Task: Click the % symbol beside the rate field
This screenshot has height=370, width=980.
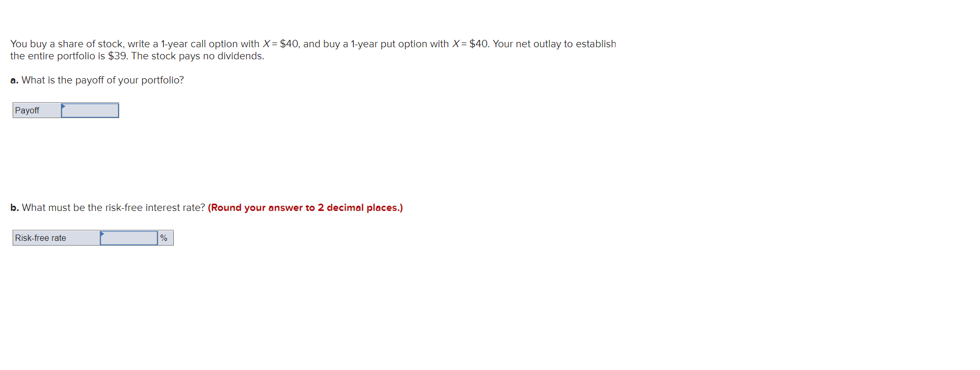Action: tap(163, 238)
